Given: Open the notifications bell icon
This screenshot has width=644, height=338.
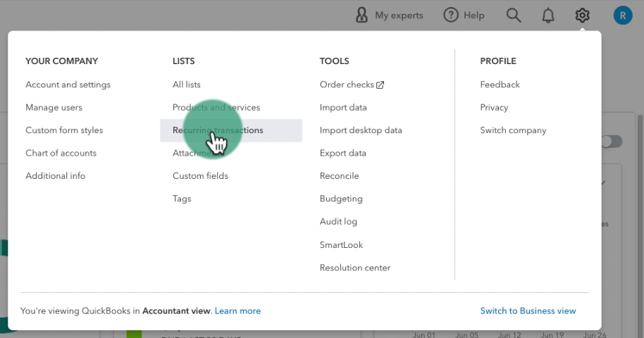Looking at the screenshot, I should coord(548,15).
